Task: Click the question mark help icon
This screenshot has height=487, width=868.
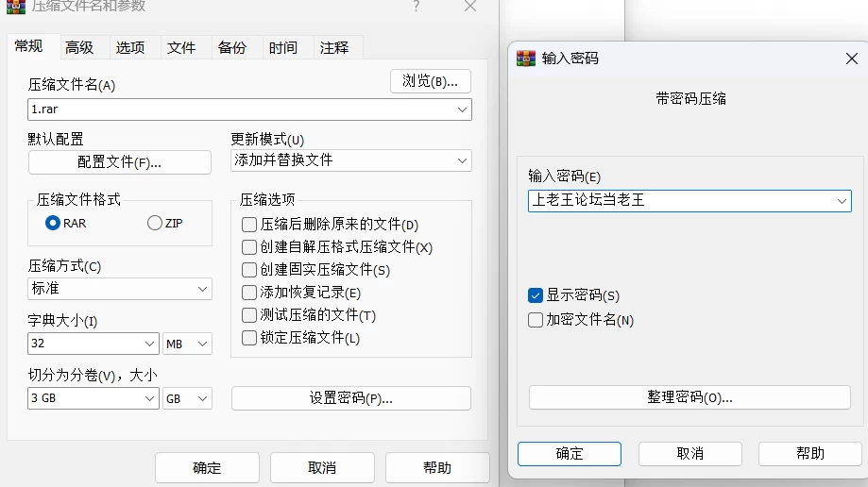Action: tap(417, 6)
